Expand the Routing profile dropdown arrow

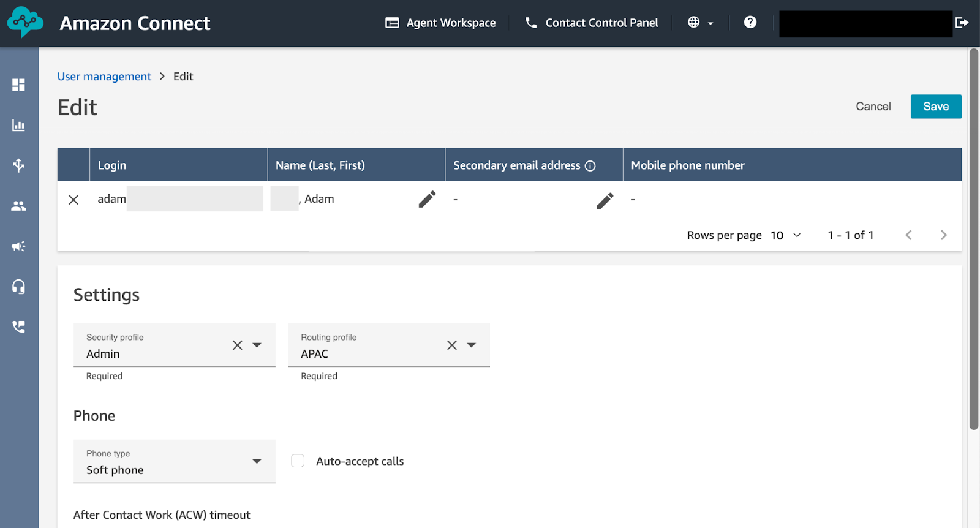[x=472, y=345]
